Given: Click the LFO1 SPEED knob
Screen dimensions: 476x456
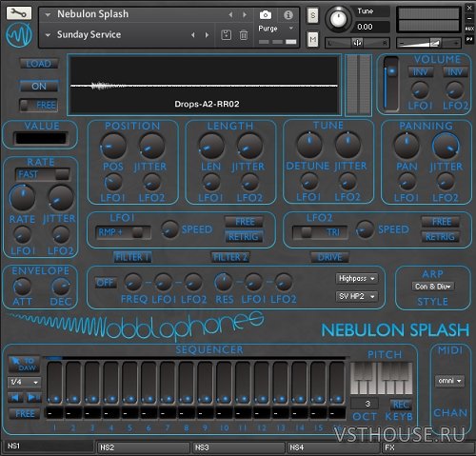Looking at the screenshot, I should pyautogui.click(x=169, y=229).
